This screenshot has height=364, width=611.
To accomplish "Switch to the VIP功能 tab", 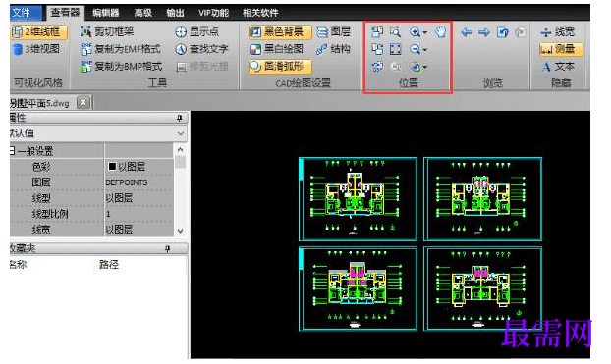I will (x=213, y=13).
